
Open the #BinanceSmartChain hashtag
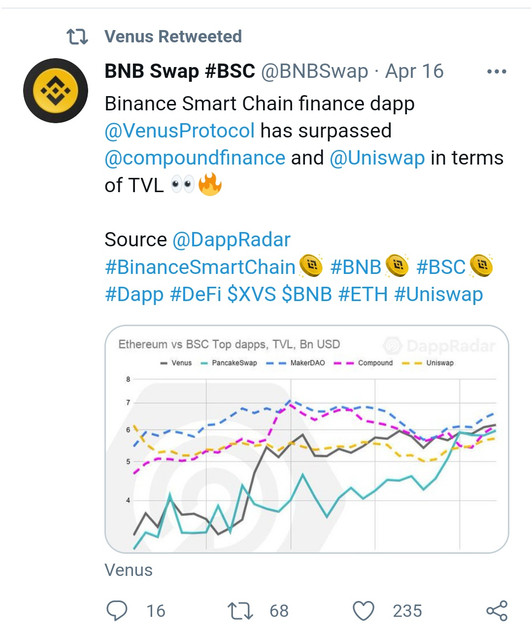[200, 267]
